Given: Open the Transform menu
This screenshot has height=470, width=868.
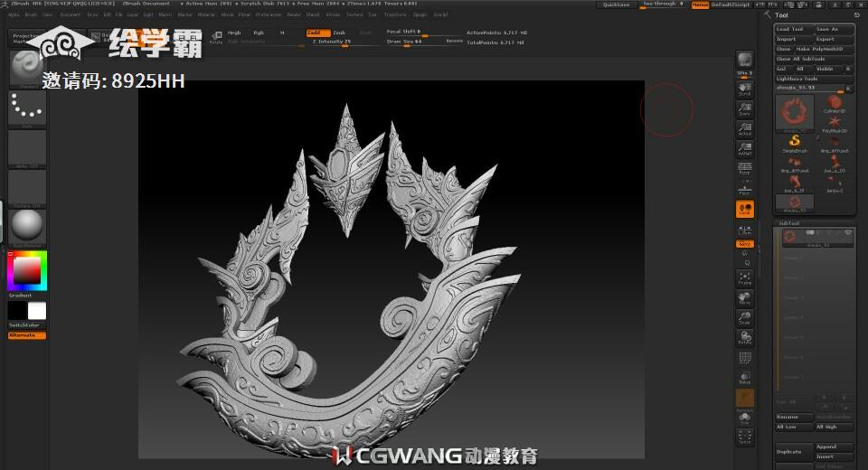Looking at the screenshot, I should 395,14.
